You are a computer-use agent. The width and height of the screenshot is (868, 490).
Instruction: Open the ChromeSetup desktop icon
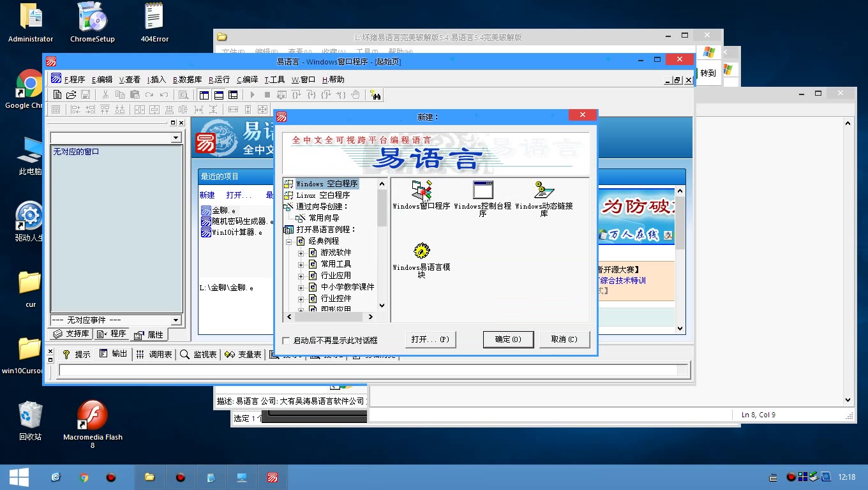tap(93, 22)
